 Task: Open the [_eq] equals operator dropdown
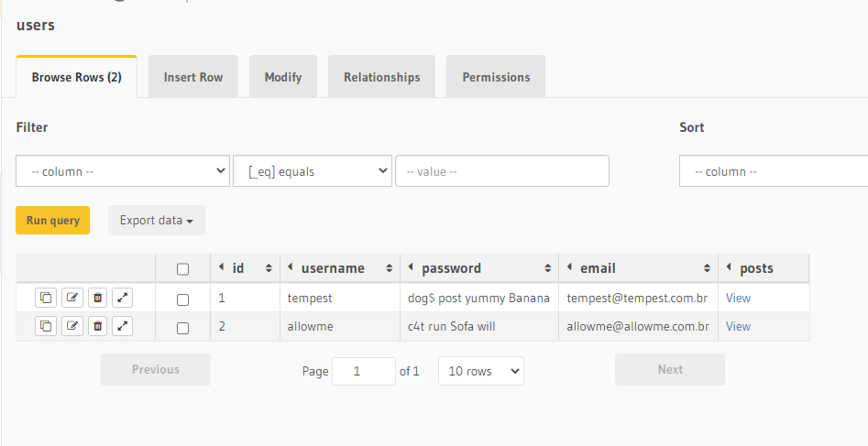313,171
